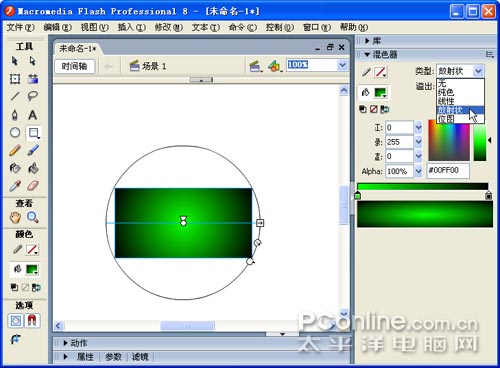Switch to the 滤镜 tab
This screenshot has width=500, height=368.
pos(140,357)
